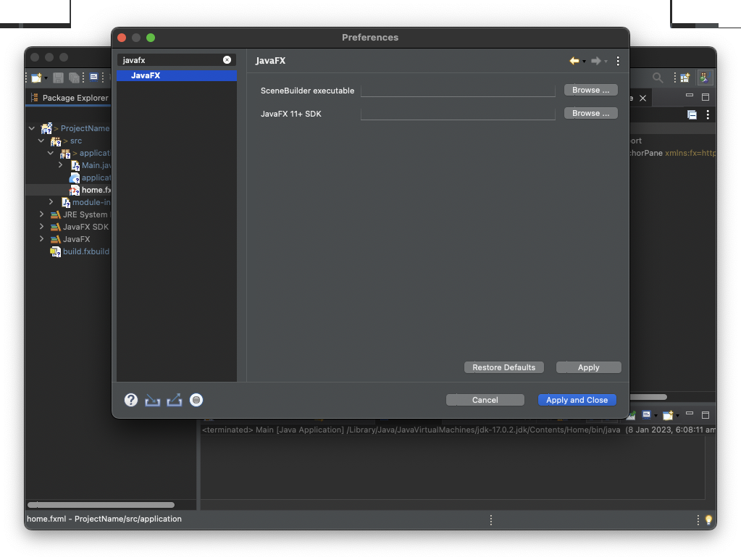Click the Import preferences icon
741x560 pixels.
(x=152, y=401)
